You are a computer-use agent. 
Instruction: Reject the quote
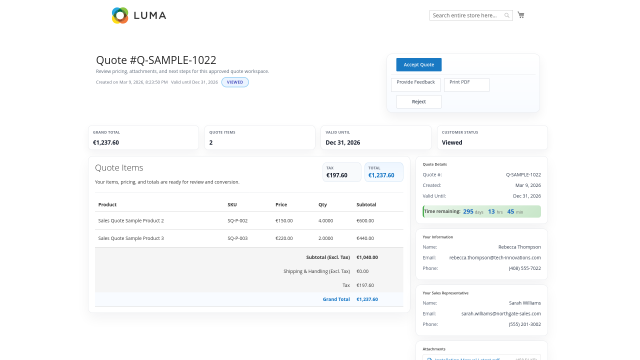point(418,102)
